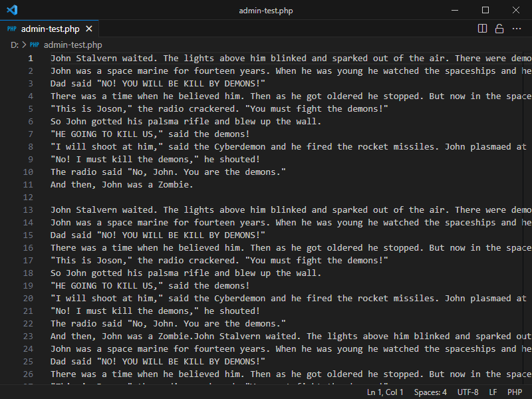Split the editor to the right

[x=483, y=29]
